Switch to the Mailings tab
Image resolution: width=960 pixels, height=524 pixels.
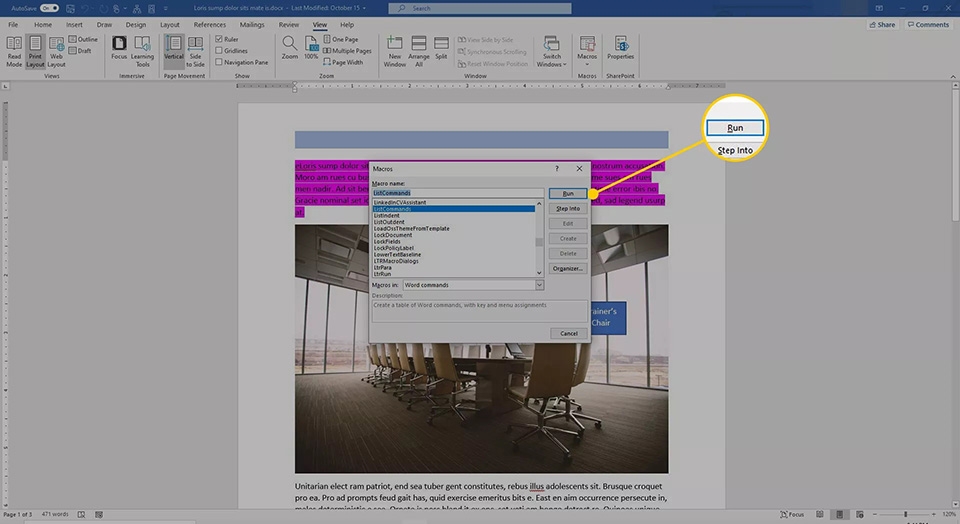coord(252,24)
